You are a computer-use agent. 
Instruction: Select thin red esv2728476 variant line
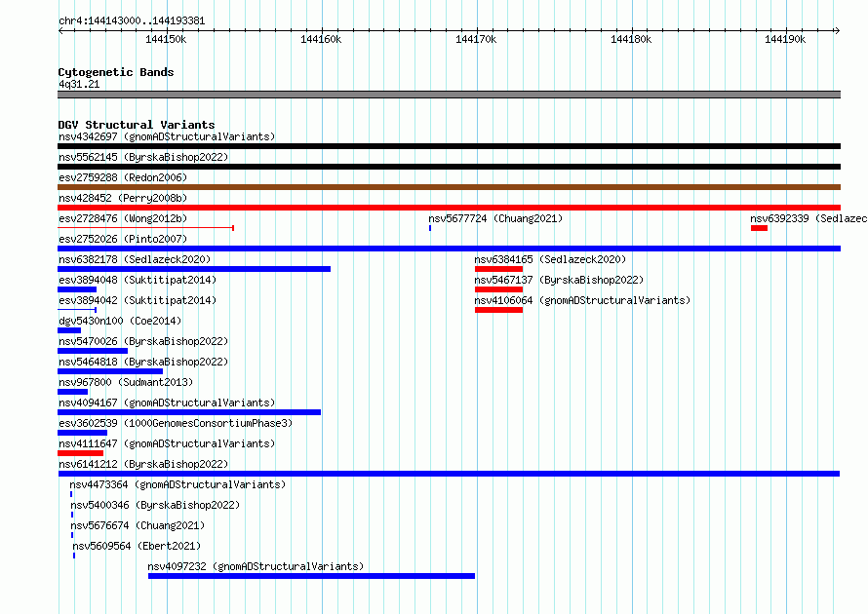click(x=145, y=228)
